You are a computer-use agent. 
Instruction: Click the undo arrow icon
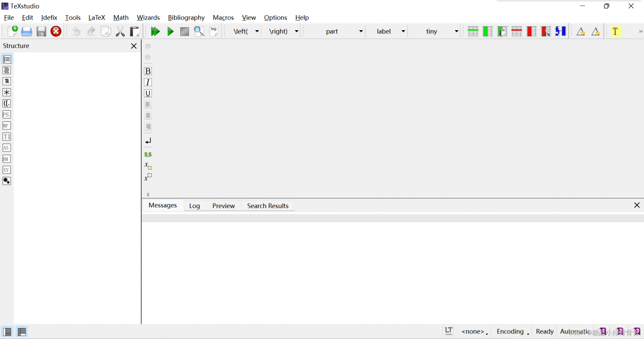[76, 31]
